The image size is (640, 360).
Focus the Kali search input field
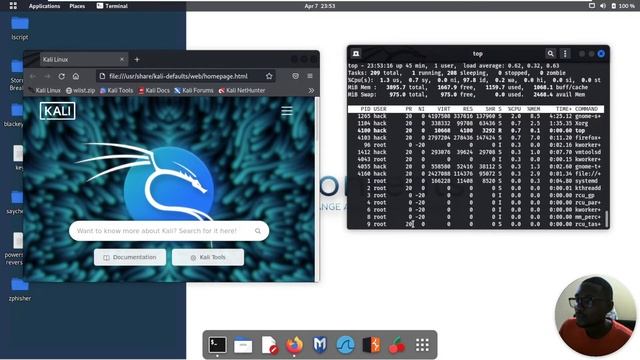click(x=169, y=231)
